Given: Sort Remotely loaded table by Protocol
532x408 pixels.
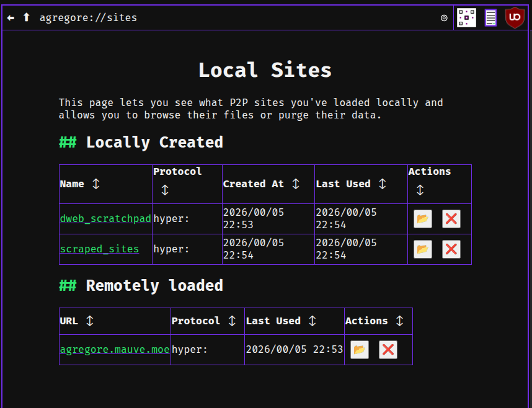Looking at the screenshot, I should (x=232, y=321).
